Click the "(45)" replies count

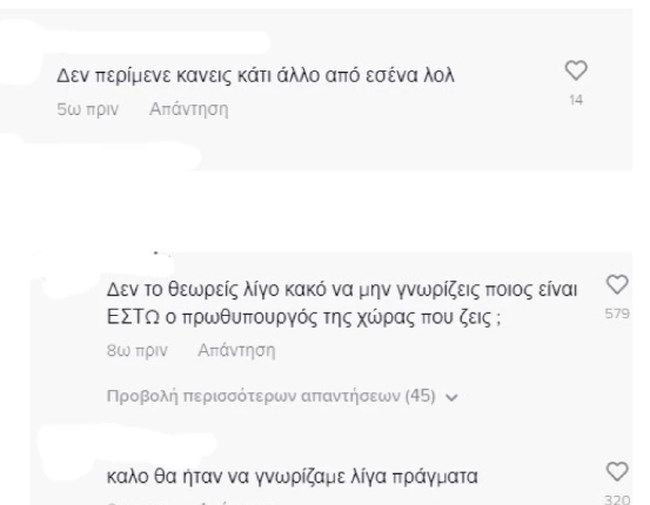(x=420, y=396)
